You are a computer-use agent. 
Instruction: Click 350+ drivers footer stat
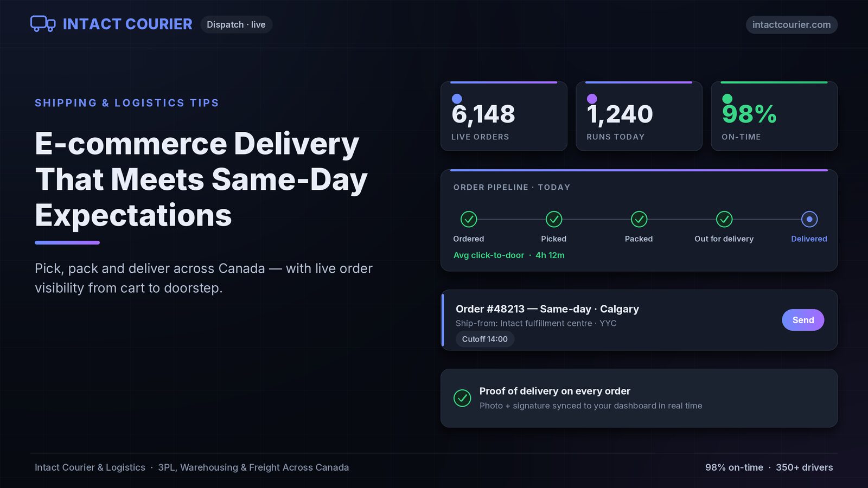[805, 467]
